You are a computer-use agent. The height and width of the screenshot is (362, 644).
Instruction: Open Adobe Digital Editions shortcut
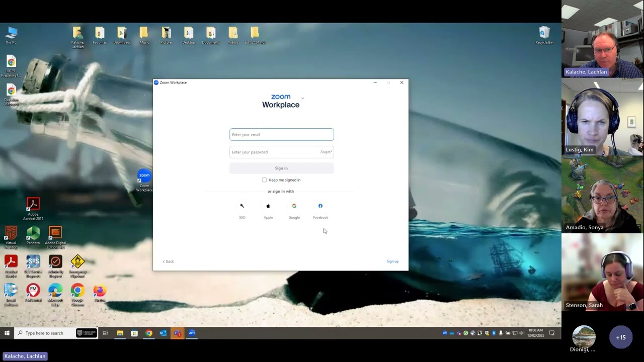click(x=55, y=238)
